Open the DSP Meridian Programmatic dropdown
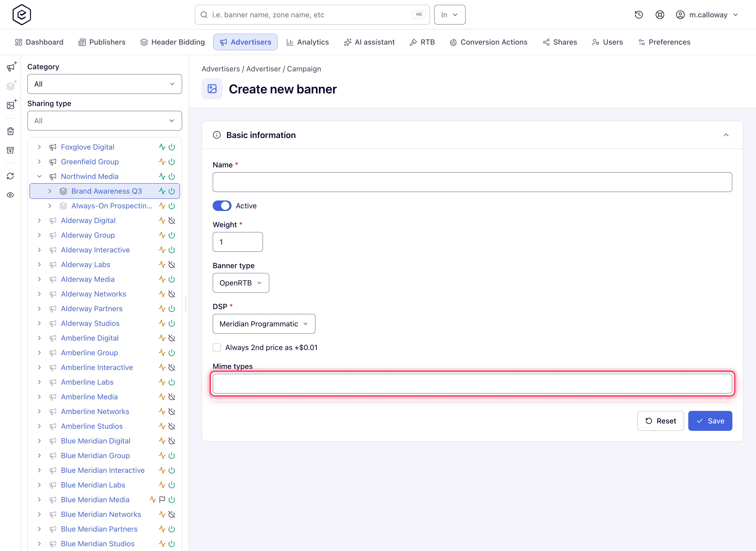 pyautogui.click(x=264, y=324)
